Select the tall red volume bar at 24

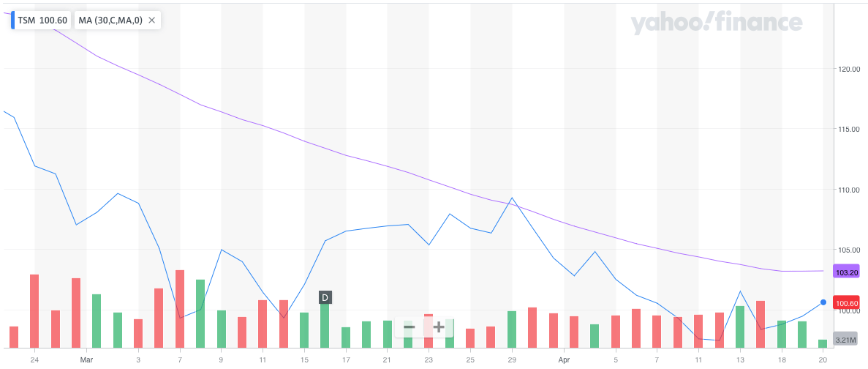pos(34,310)
